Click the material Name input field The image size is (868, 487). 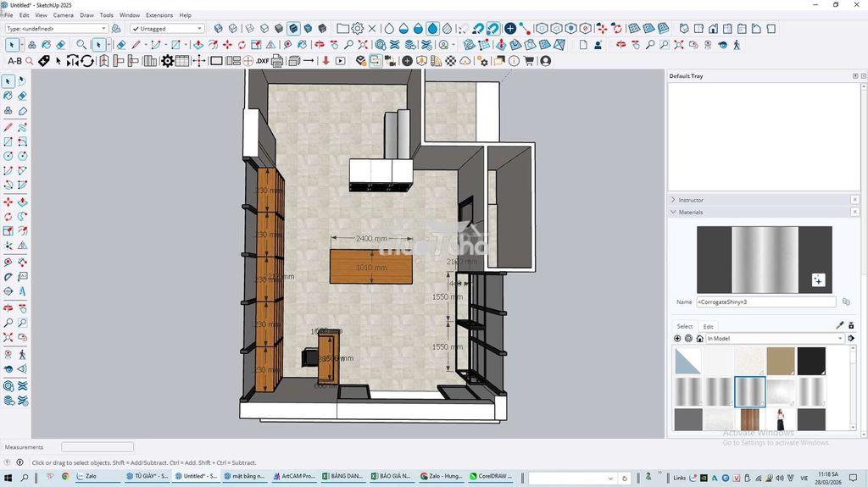pyautogui.click(x=766, y=302)
